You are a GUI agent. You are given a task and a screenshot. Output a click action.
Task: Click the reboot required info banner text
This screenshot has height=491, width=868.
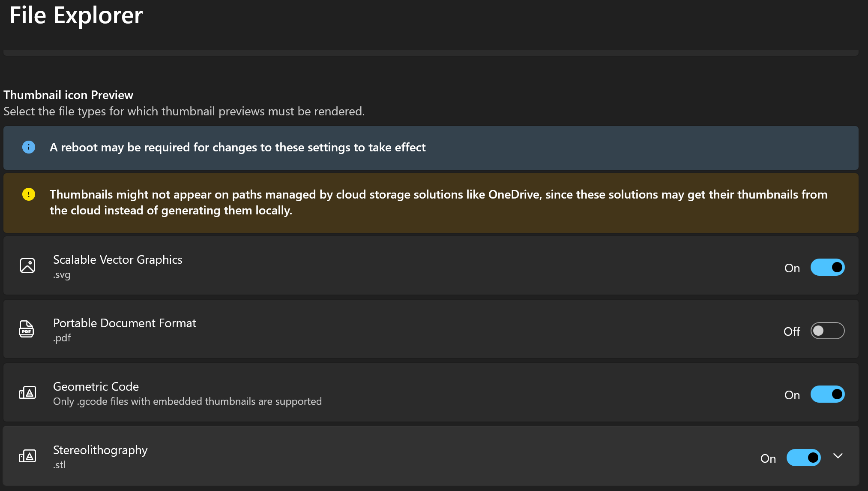(238, 148)
